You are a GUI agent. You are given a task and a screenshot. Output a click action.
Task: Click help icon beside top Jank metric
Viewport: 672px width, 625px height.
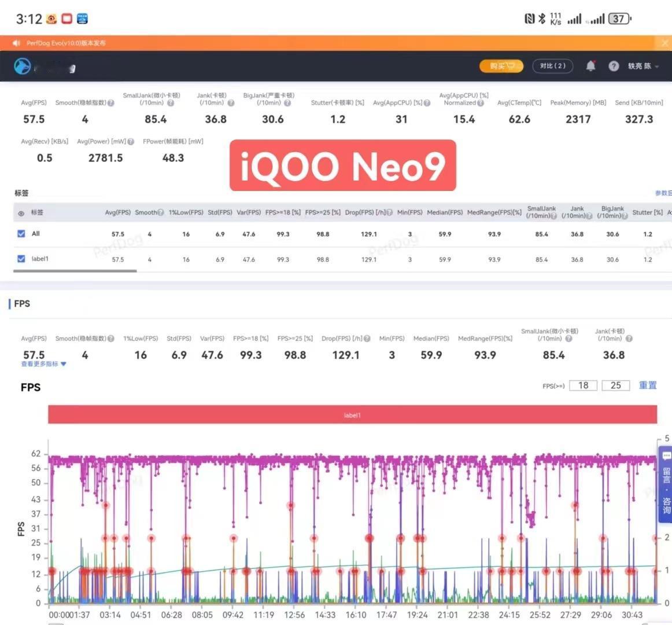[231, 103]
